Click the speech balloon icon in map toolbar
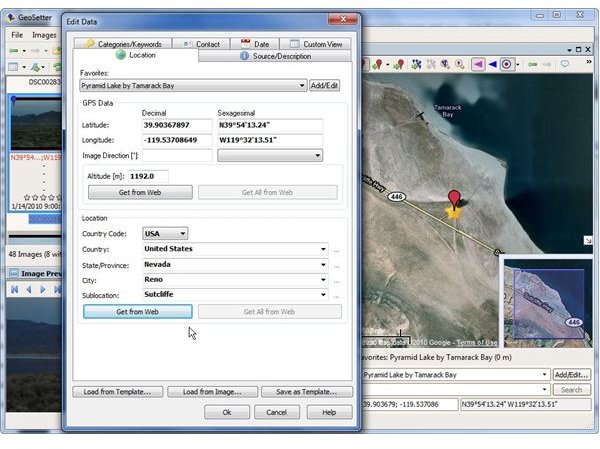The width and height of the screenshot is (600, 449). (x=564, y=64)
